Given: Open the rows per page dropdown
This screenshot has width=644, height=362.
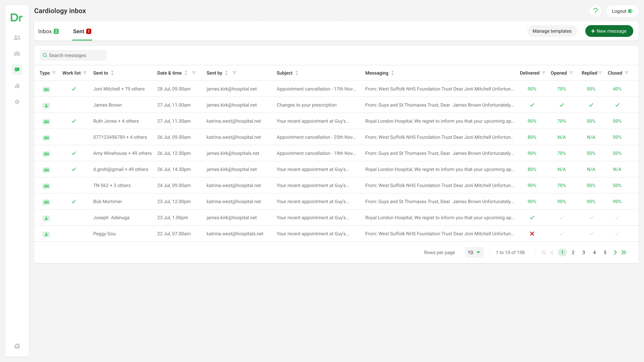Looking at the screenshot, I should click(474, 252).
